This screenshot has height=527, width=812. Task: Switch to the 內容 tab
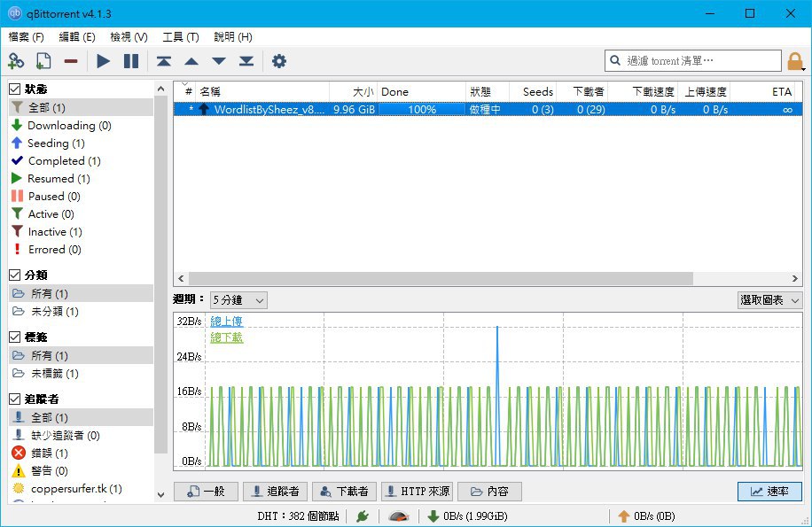pyautogui.click(x=489, y=492)
